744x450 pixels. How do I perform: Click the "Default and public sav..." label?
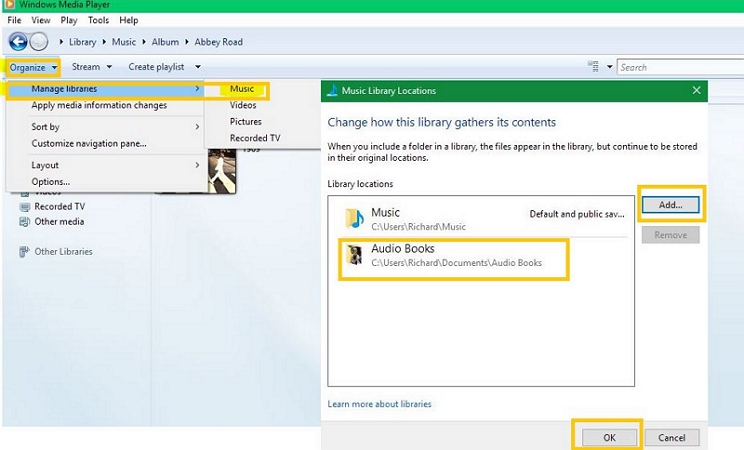pos(577,214)
